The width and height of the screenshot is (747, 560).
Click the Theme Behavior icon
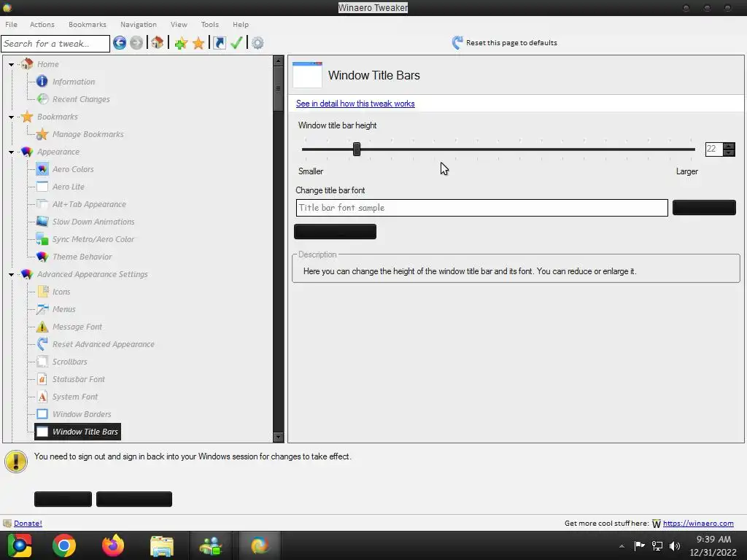point(42,257)
